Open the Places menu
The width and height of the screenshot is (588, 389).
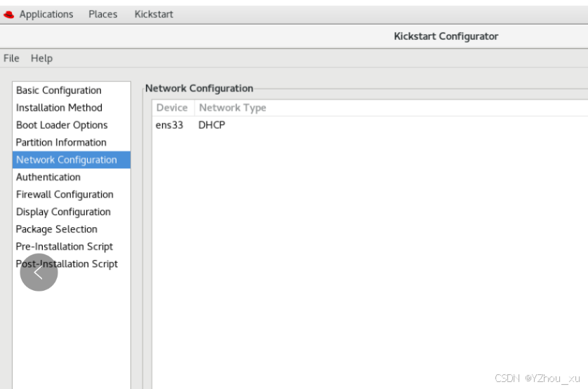tap(102, 14)
